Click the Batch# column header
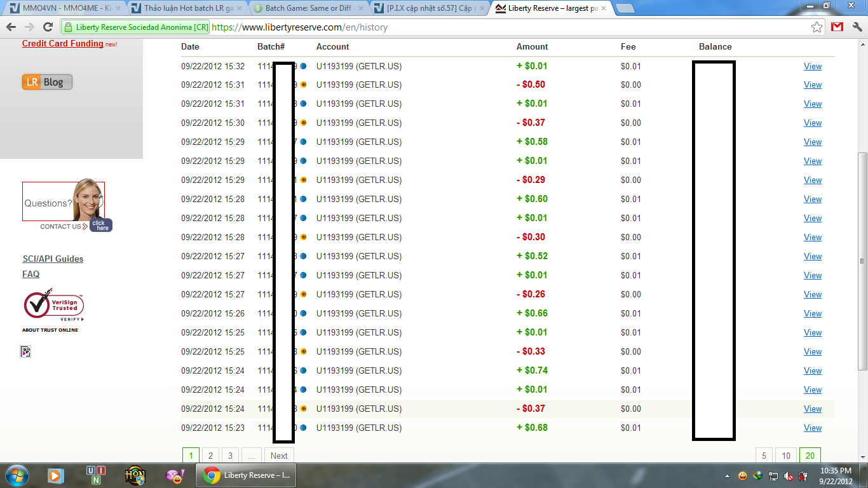 (x=271, y=46)
